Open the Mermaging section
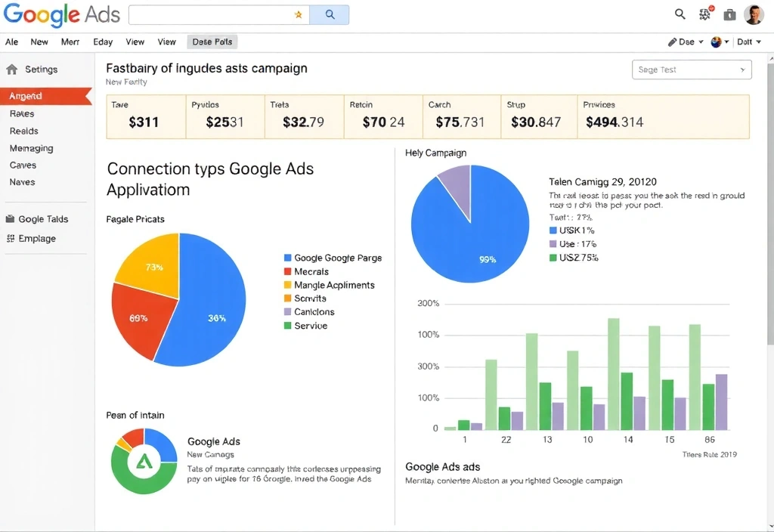This screenshot has height=532, width=774. click(31, 148)
